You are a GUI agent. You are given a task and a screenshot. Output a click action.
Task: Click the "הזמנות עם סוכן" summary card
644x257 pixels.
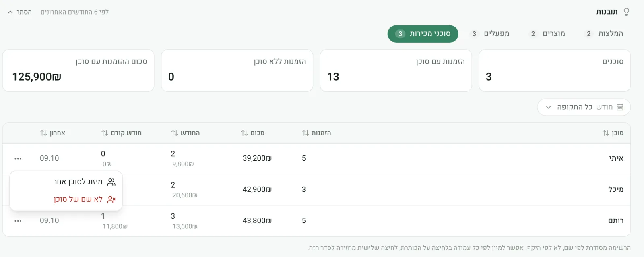[x=396, y=70]
